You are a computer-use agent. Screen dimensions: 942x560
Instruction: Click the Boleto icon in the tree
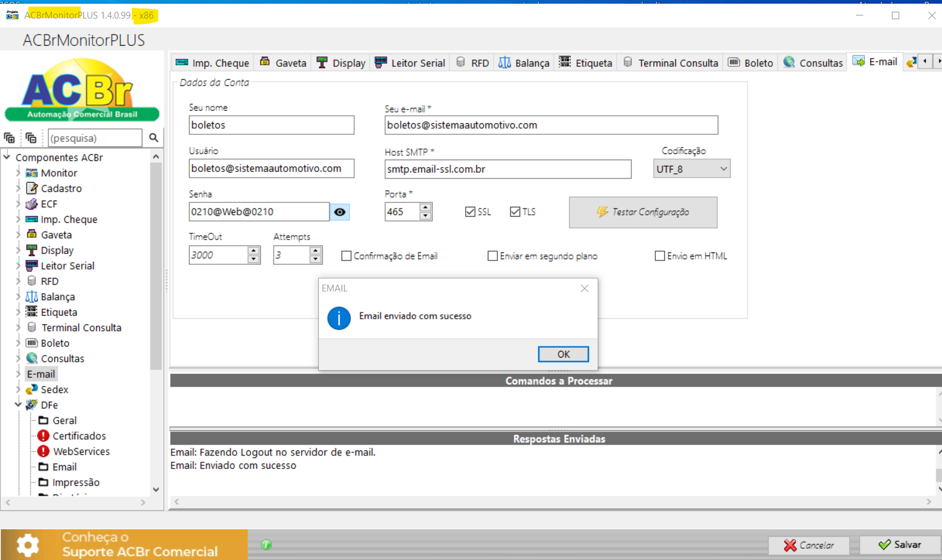pos(32,343)
